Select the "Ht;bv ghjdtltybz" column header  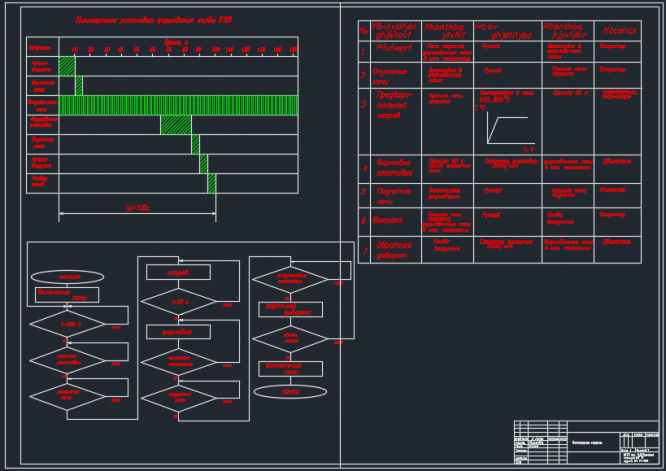point(508,31)
